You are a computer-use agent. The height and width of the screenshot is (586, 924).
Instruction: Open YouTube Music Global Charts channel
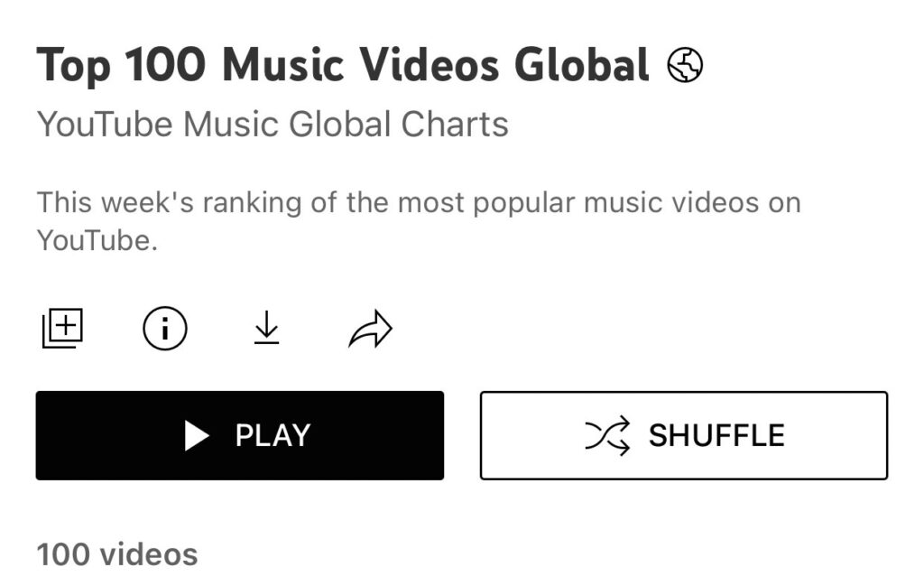pos(273,125)
